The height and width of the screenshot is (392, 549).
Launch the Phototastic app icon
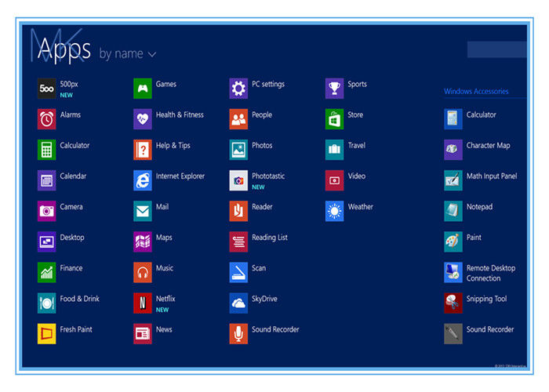238,180
